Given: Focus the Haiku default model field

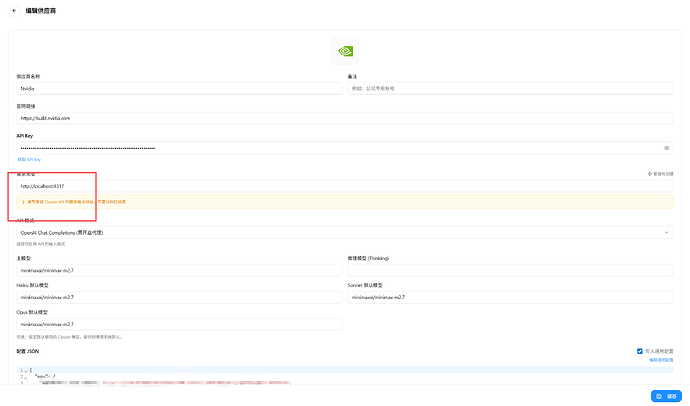Looking at the screenshot, I should click(x=179, y=297).
